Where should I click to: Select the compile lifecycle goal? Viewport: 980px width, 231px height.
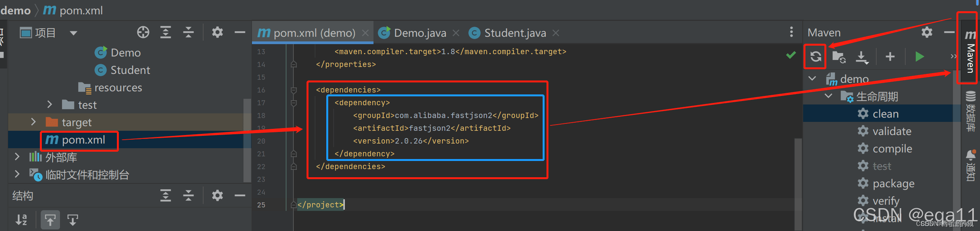(x=892, y=149)
